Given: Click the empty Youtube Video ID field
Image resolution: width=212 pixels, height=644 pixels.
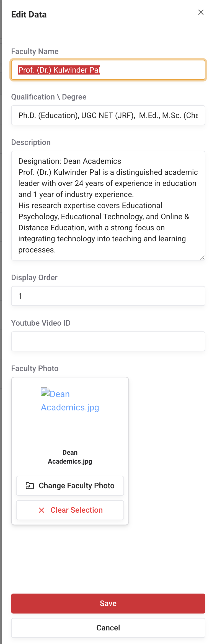Looking at the screenshot, I should pos(108,341).
